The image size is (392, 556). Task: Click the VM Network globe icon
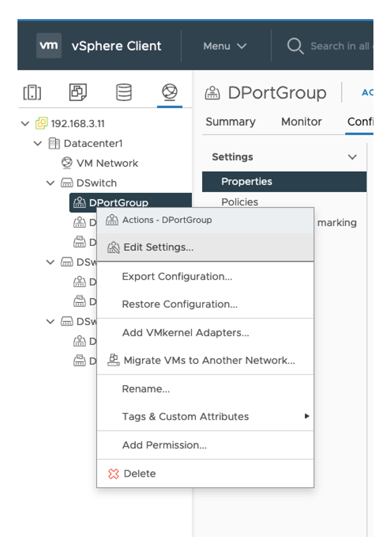[67, 163]
